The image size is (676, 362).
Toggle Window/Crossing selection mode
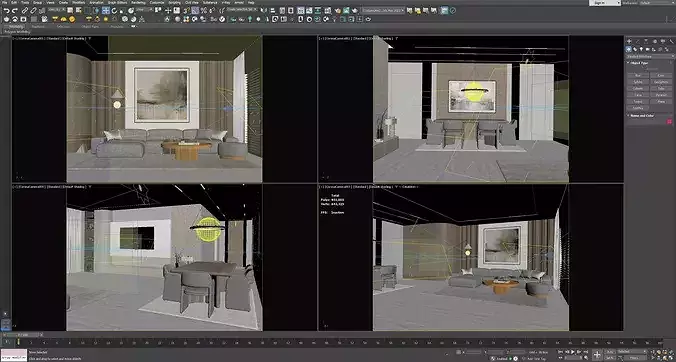97,10
